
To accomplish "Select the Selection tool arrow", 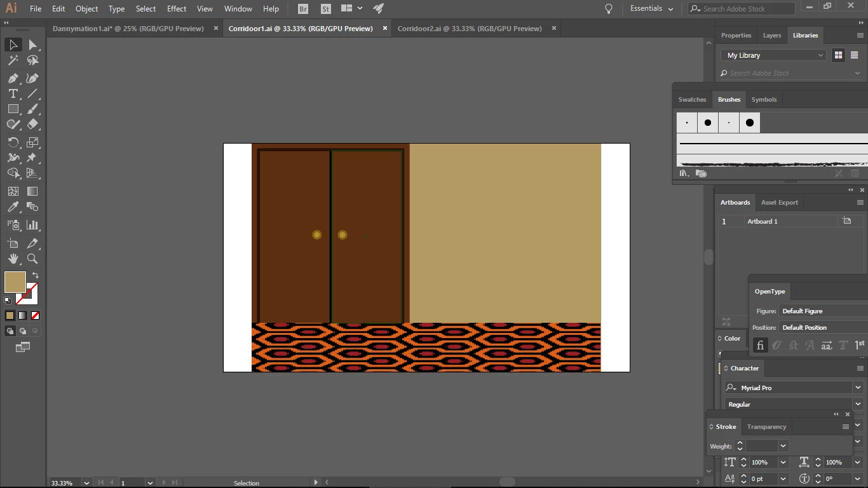I will pos(13,44).
